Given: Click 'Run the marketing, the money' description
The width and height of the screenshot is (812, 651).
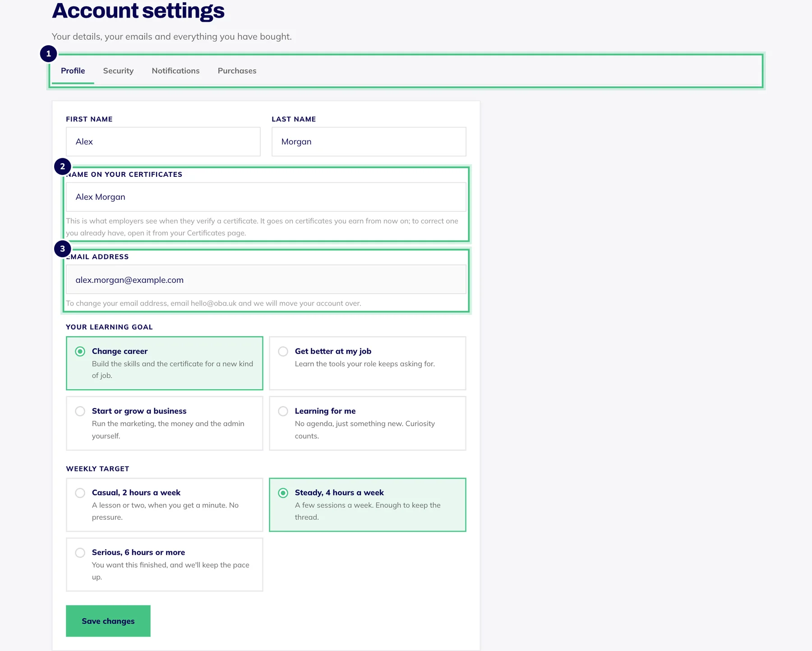Looking at the screenshot, I should tap(168, 429).
